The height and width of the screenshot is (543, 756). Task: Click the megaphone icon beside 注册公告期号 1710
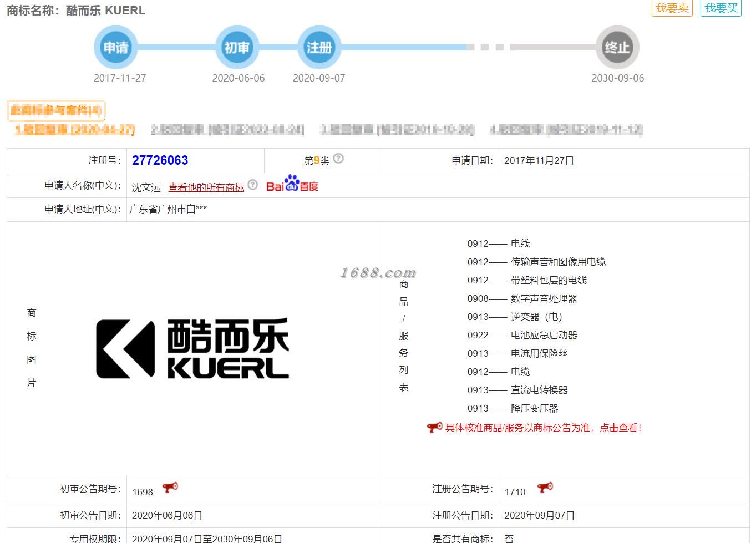tap(545, 488)
